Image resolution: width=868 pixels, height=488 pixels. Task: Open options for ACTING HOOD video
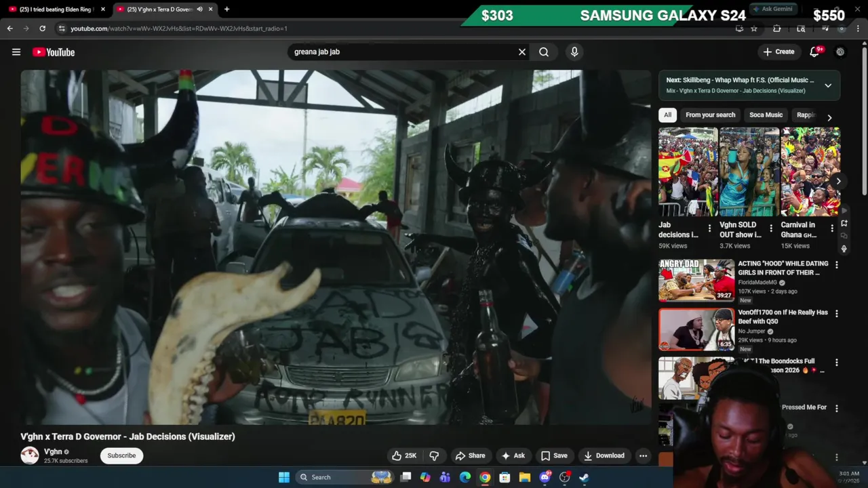[836, 265]
